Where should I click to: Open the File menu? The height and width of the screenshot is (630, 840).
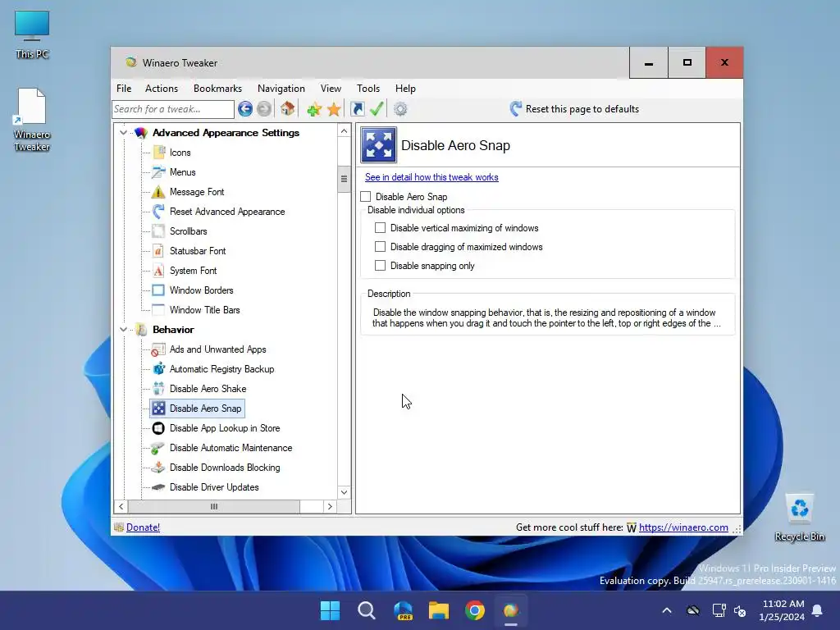pyautogui.click(x=124, y=89)
